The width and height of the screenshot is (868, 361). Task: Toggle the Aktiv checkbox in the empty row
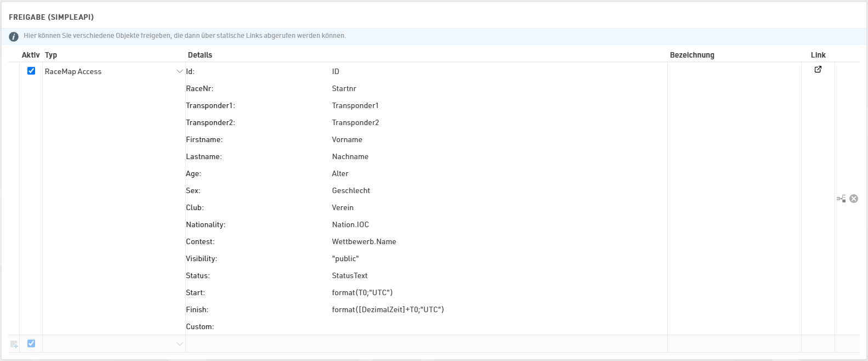(x=31, y=343)
